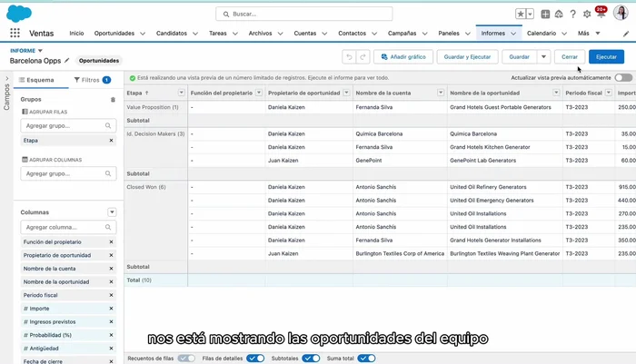Toggle Actualizar vista previa automáticamente switch

click(x=623, y=78)
